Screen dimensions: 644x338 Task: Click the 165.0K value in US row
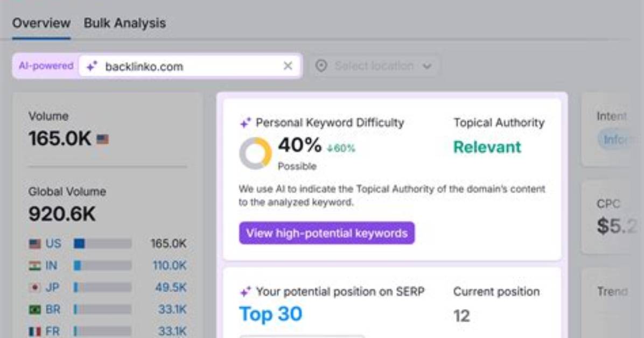coord(169,243)
